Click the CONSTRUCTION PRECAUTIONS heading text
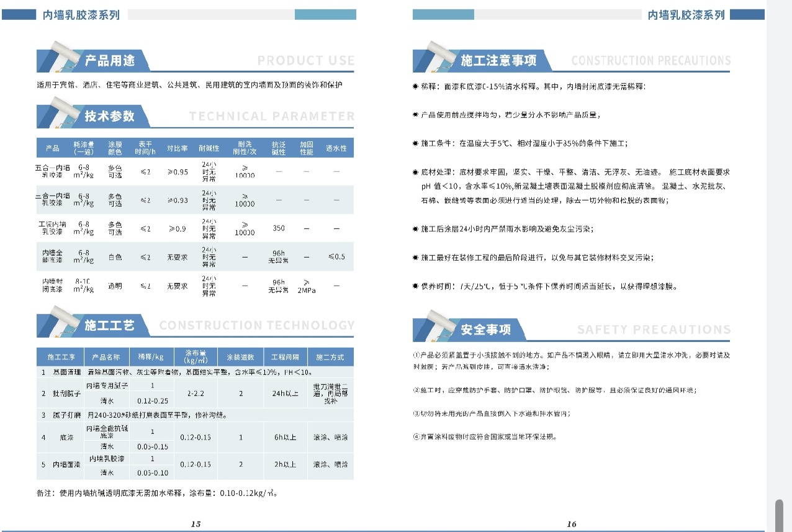Viewport: 792px width, 532px height. click(x=651, y=61)
